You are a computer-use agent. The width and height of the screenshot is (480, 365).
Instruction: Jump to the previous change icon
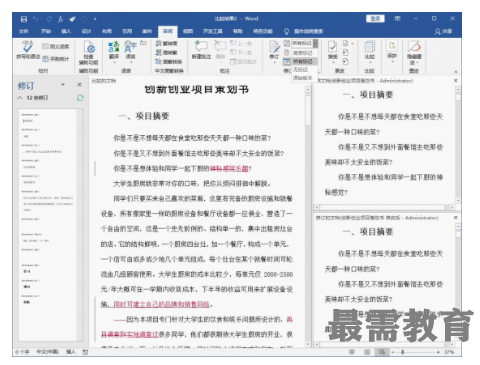346,52
